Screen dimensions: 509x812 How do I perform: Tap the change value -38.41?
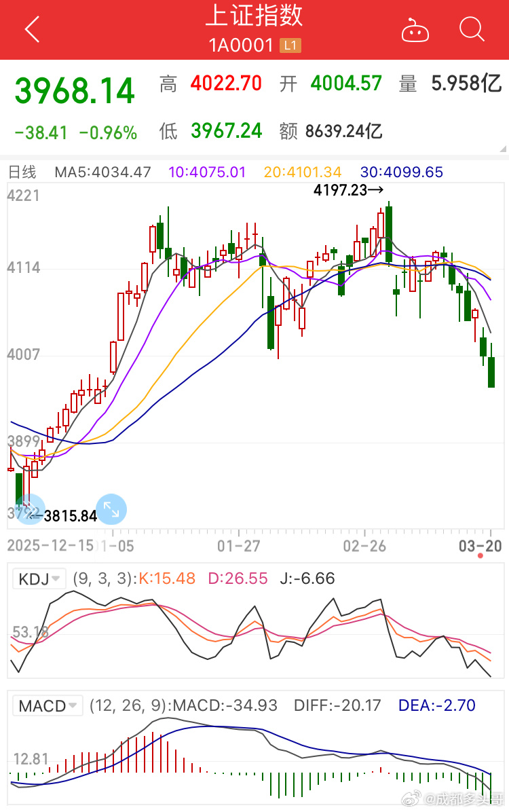click(x=41, y=133)
